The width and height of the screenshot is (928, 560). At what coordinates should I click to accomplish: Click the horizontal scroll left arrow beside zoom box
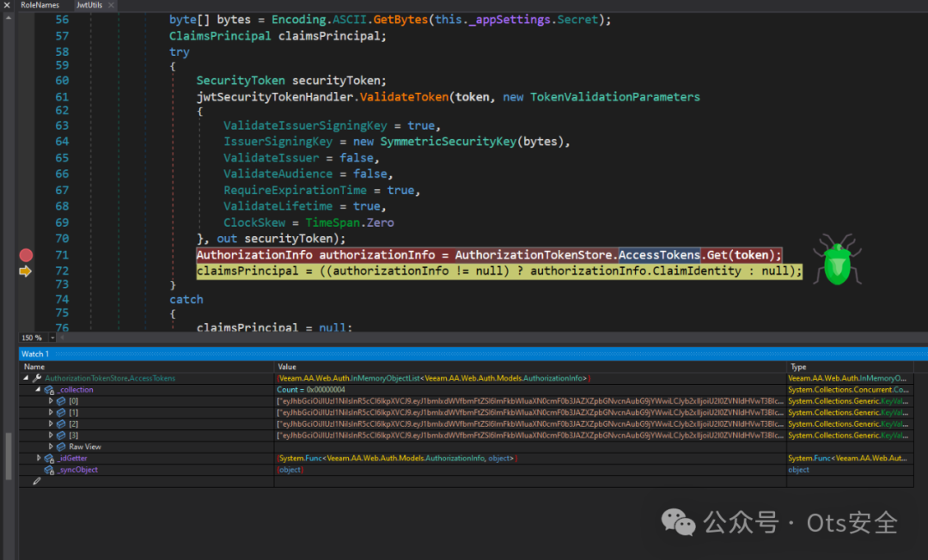(x=62, y=338)
